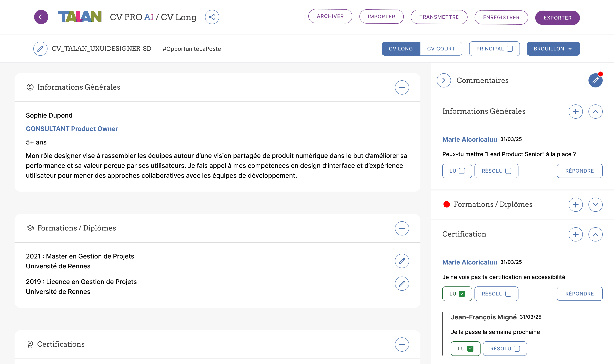Add item to Informations Générales CV section
Image resolution: width=614 pixels, height=364 pixels.
point(402,87)
